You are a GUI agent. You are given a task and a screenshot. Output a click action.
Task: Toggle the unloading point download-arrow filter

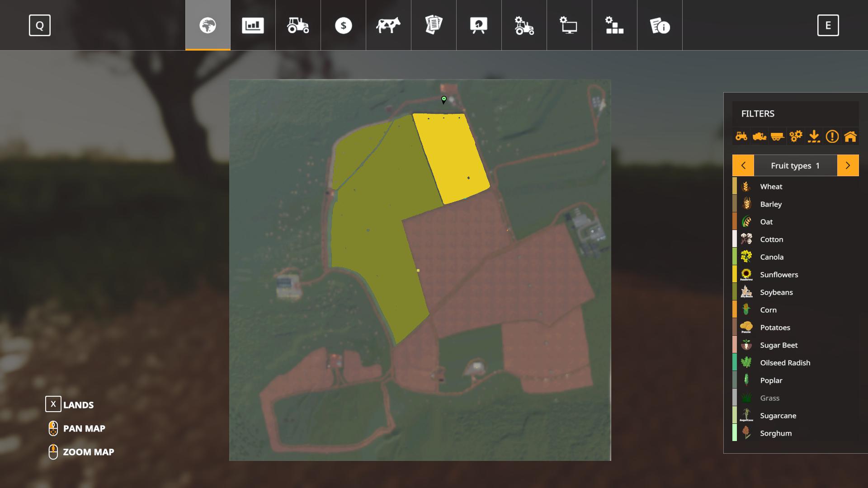coord(814,136)
